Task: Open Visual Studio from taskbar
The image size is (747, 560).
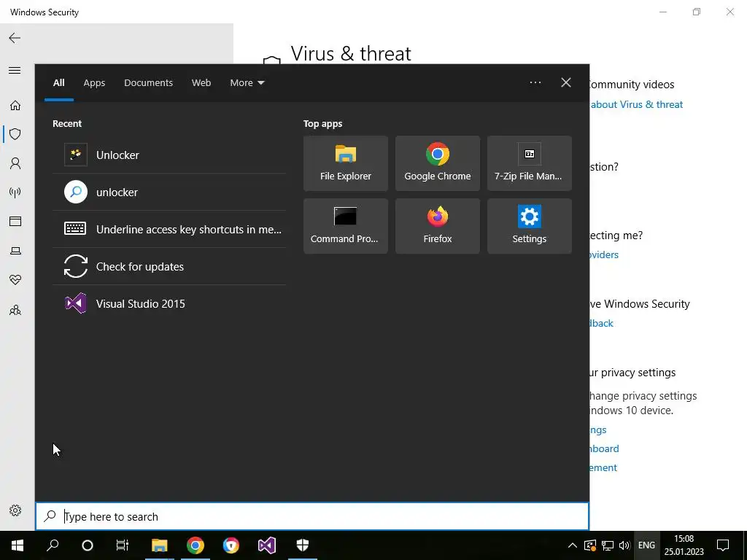Action: 267,545
